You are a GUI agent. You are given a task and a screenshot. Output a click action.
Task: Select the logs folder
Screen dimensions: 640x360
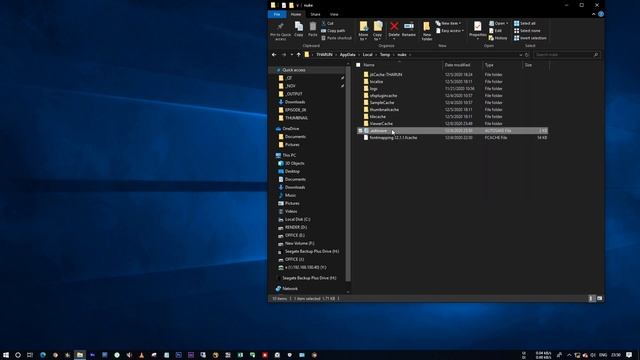coord(373,89)
